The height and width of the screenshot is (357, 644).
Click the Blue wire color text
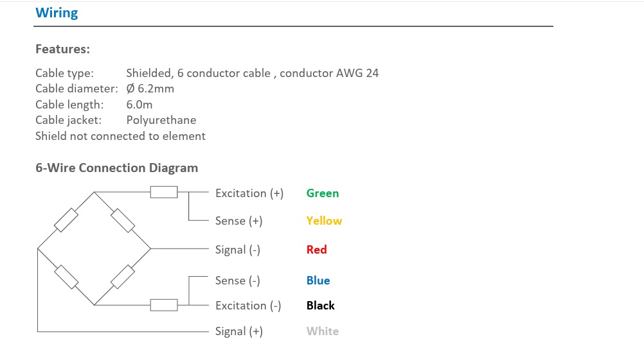pos(318,281)
